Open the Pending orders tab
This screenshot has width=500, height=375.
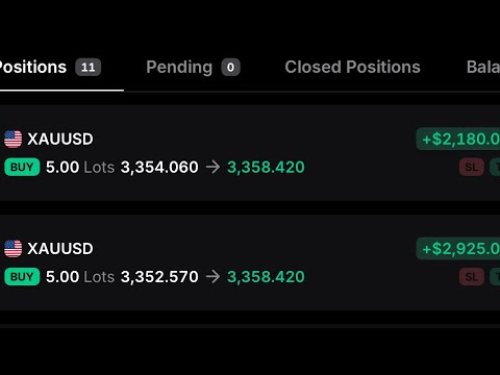coord(193,67)
